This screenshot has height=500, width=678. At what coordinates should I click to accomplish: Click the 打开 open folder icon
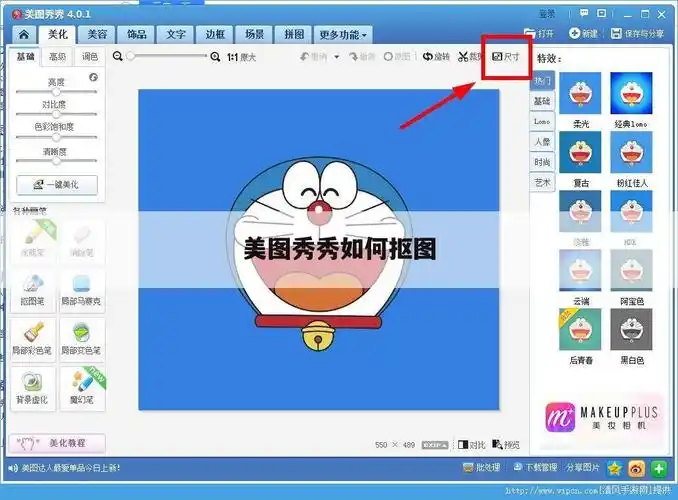tap(539, 33)
